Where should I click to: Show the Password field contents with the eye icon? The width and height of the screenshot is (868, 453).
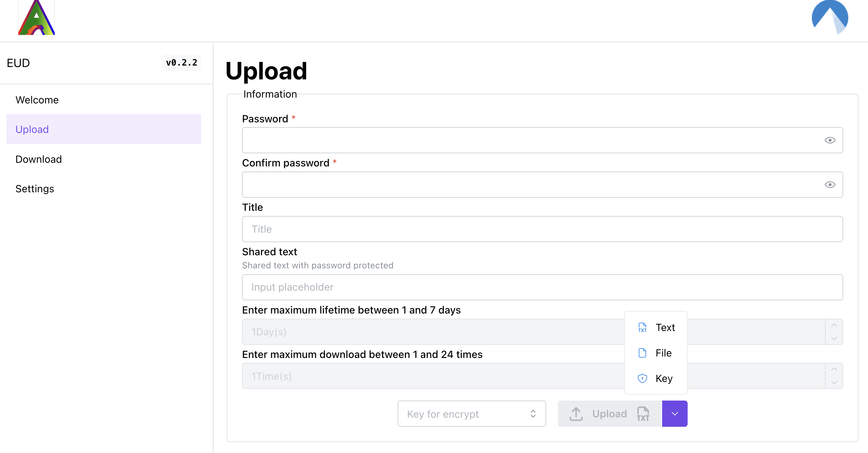pos(830,141)
